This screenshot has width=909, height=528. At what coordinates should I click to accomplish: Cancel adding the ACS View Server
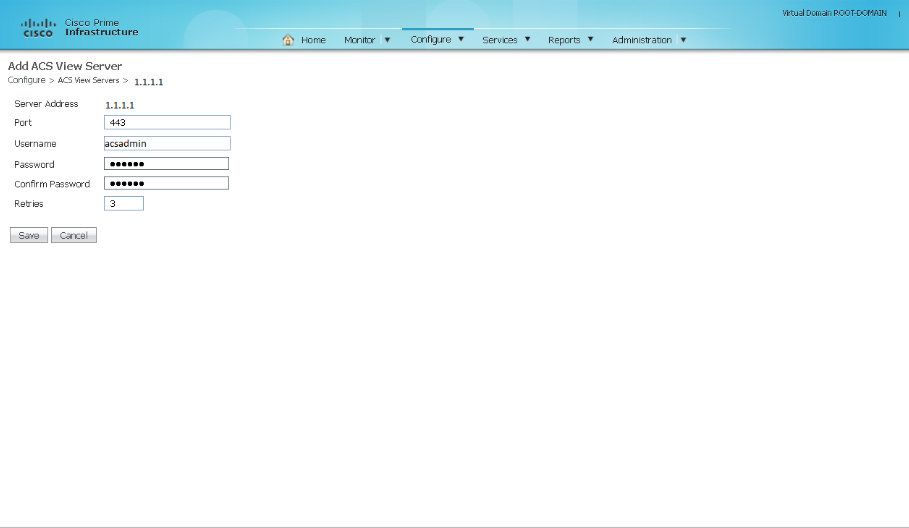(x=74, y=235)
